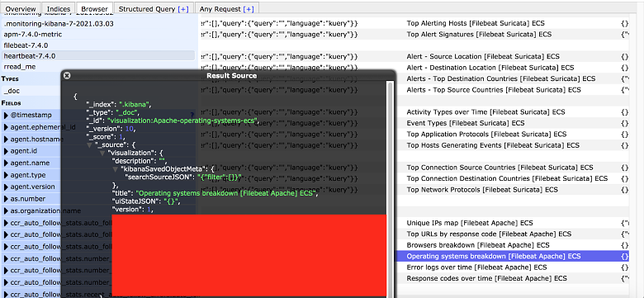Click Alerts - Top Destination Countries row

501,78
